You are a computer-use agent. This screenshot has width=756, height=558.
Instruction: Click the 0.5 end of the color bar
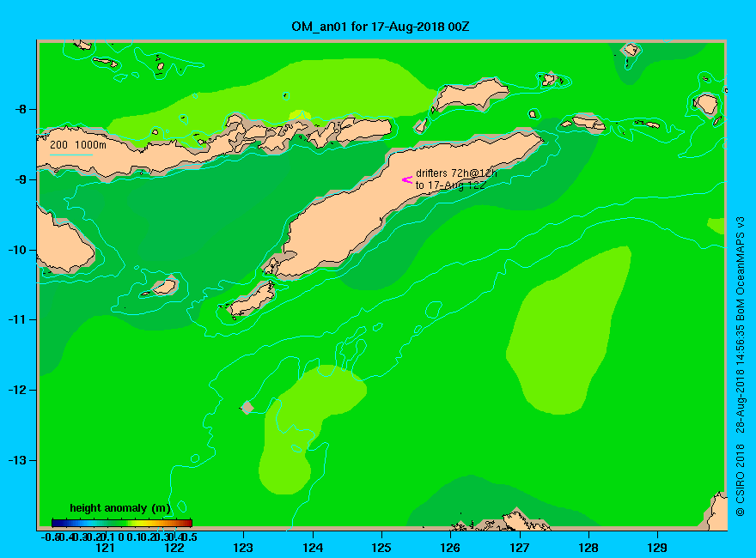tap(190, 537)
